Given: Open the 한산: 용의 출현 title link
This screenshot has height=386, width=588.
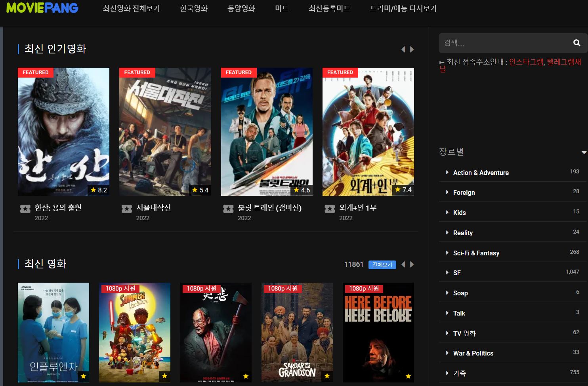Looking at the screenshot, I should 58,207.
